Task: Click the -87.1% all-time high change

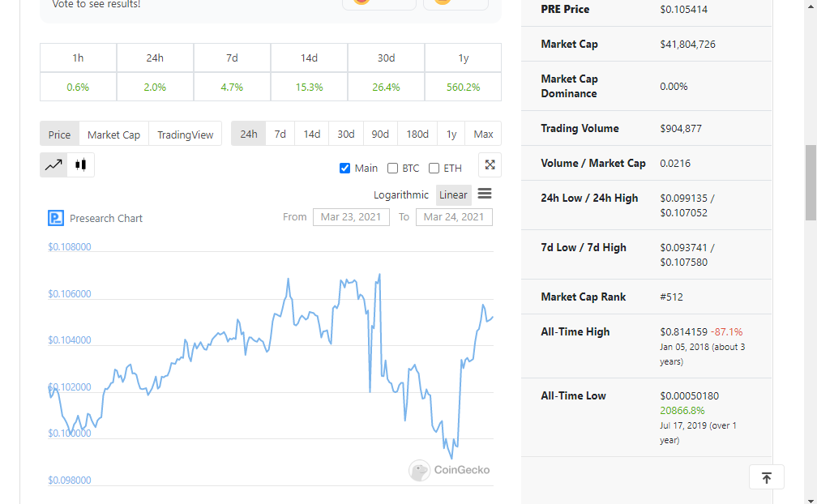Action: (727, 331)
